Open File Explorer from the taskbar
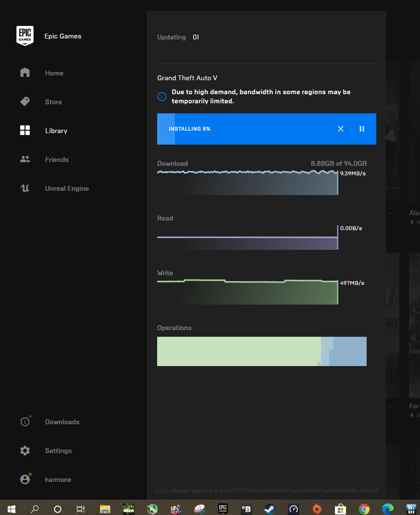The height and width of the screenshot is (515, 420). (x=105, y=509)
